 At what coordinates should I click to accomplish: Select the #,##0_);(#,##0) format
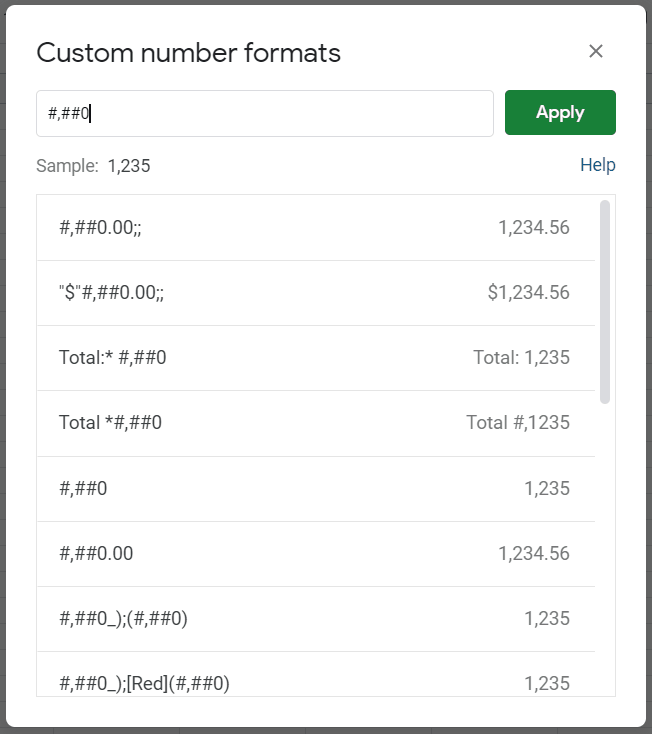316,618
